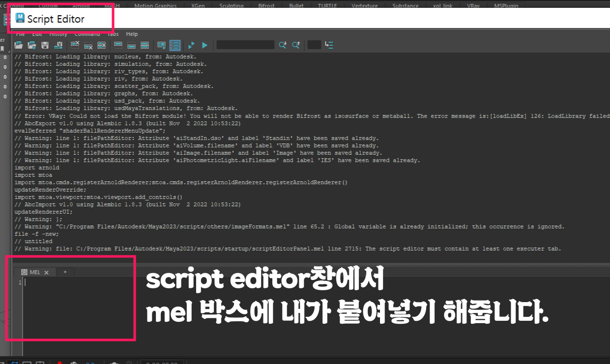The width and height of the screenshot is (610, 364).
Task: Click the Execute play icon
Action: pyautogui.click(x=205, y=45)
